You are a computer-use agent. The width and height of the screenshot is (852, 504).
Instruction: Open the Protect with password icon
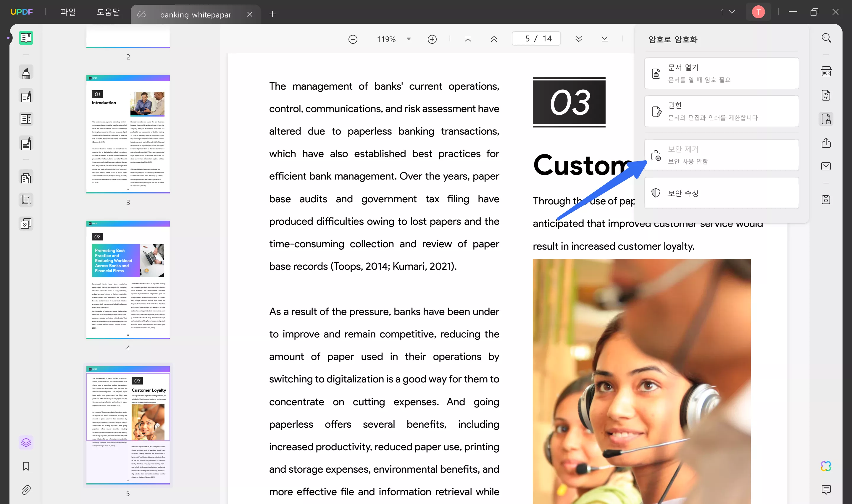click(x=826, y=119)
